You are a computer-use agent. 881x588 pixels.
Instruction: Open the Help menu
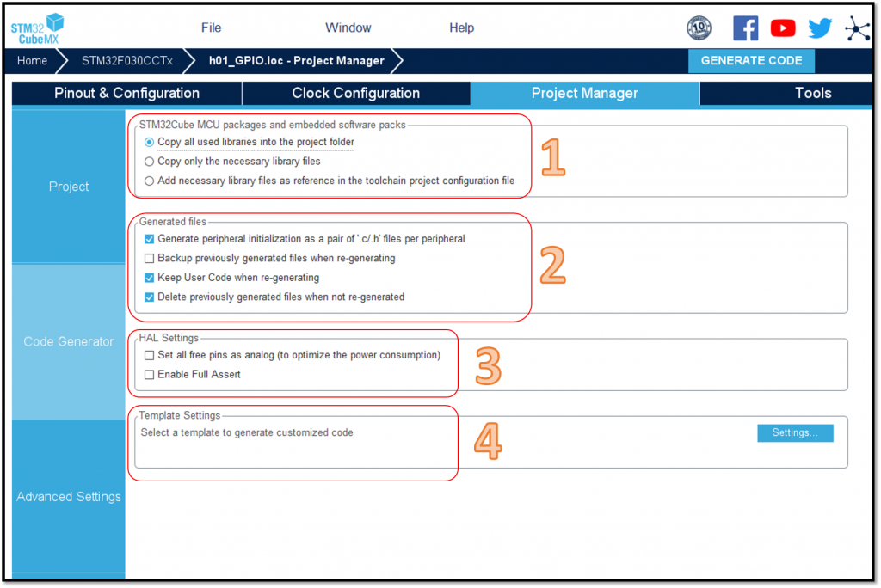tap(461, 28)
